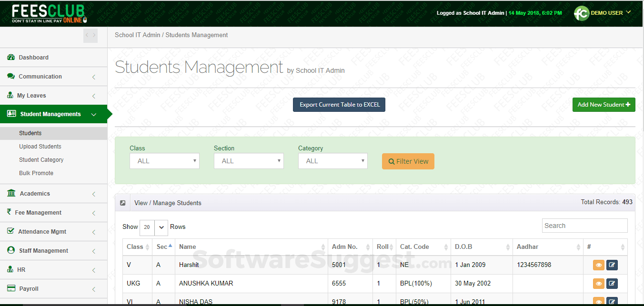Sort table by Aadhar column
This screenshot has width=644, height=306.
click(548, 247)
